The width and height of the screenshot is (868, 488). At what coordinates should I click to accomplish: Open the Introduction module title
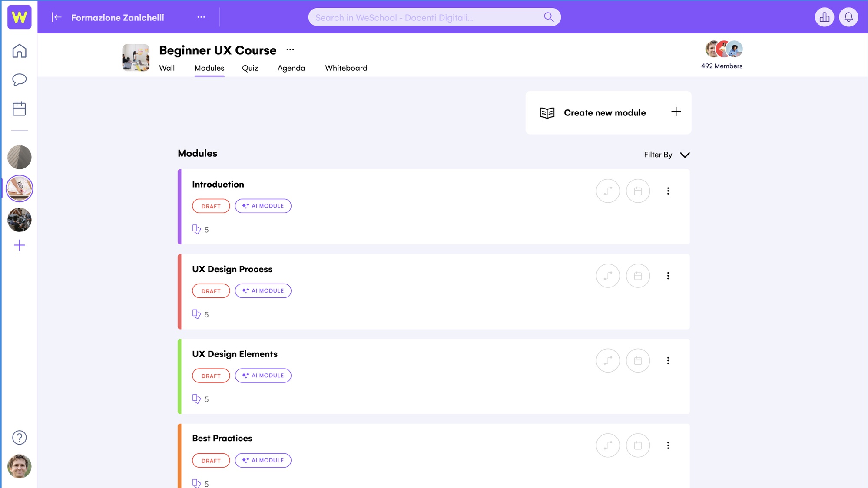pyautogui.click(x=218, y=184)
